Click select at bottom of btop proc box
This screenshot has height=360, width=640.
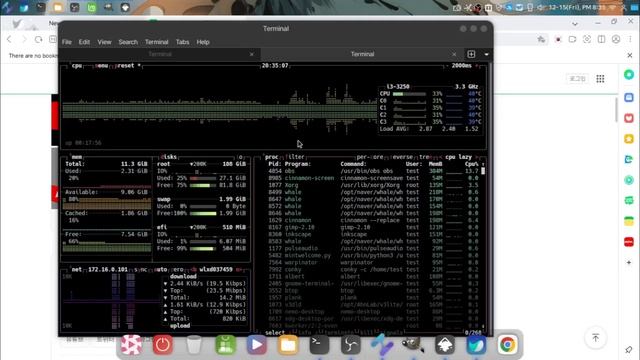275,333
